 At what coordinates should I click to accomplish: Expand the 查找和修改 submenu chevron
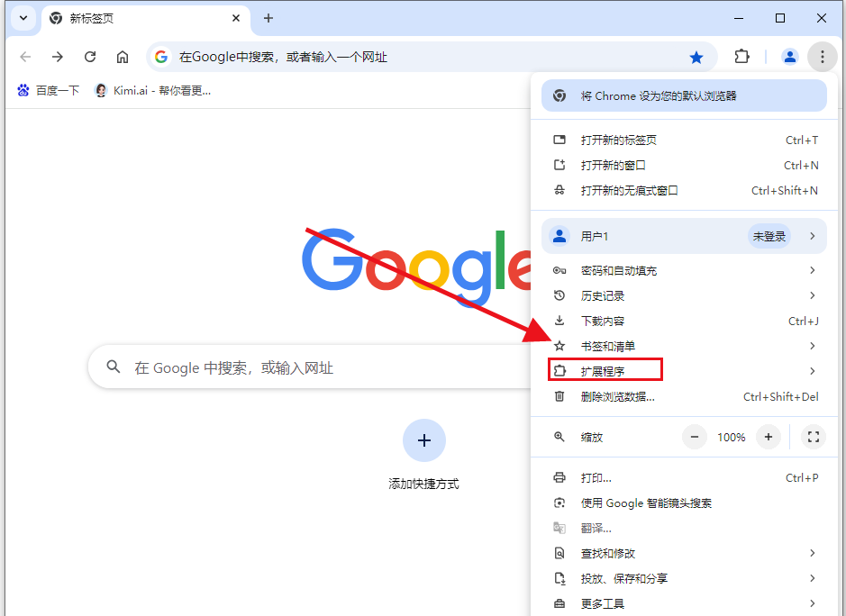(x=812, y=553)
